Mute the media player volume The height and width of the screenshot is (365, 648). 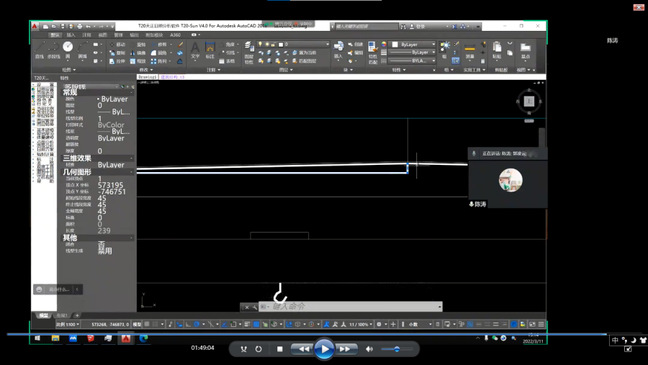point(369,349)
